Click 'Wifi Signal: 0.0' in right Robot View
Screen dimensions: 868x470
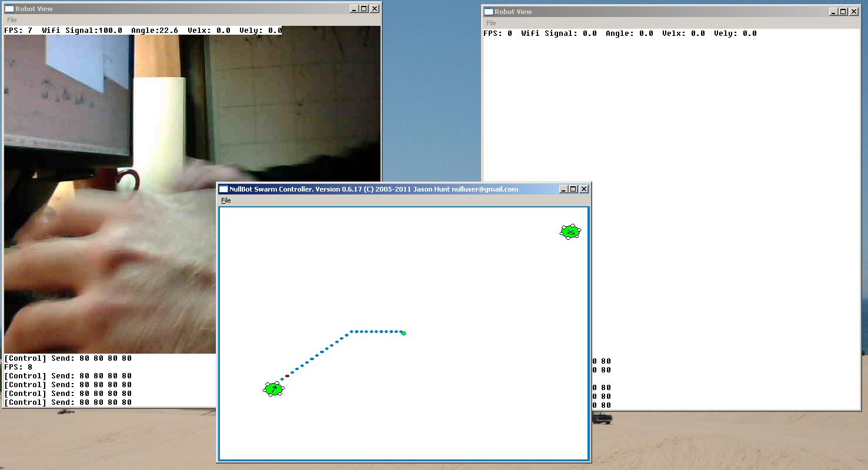click(x=559, y=33)
